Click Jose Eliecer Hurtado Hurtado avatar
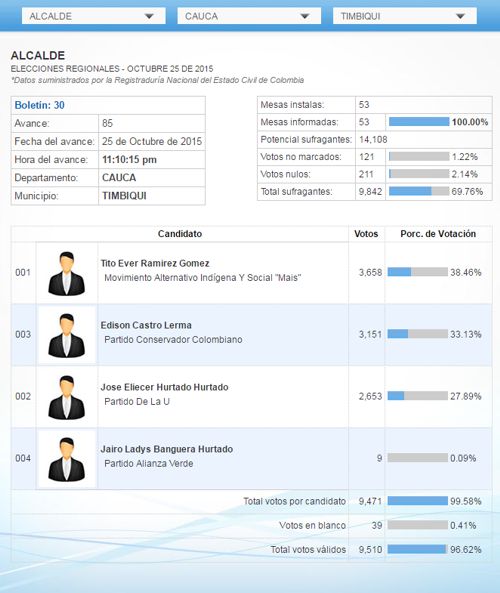Image resolution: width=500 pixels, height=593 pixels. click(67, 397)
